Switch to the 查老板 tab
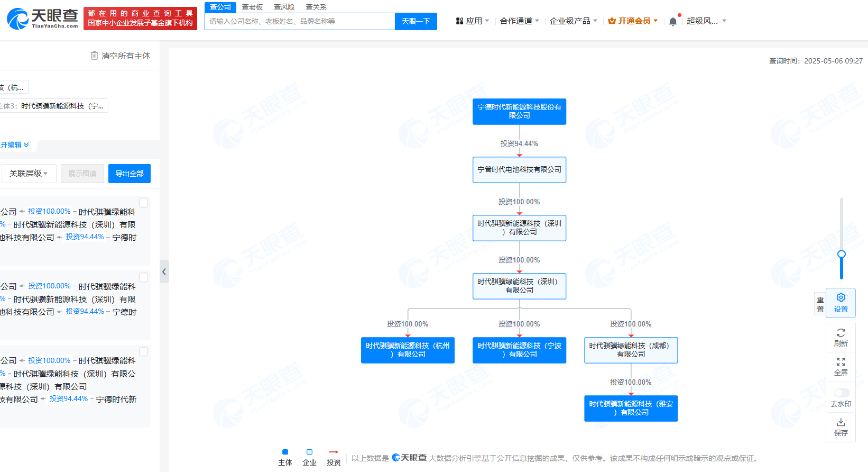This screenshot has width=868, height=472. 252,7
